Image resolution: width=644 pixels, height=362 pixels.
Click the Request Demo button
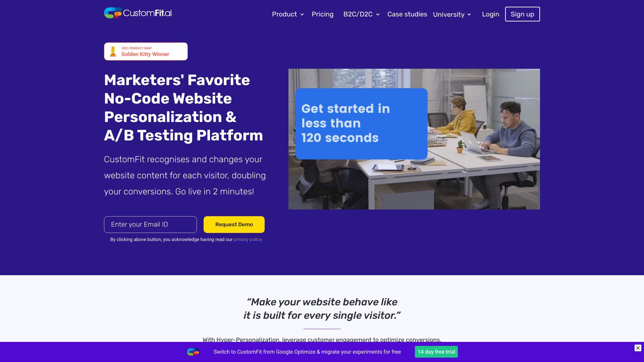234,225
